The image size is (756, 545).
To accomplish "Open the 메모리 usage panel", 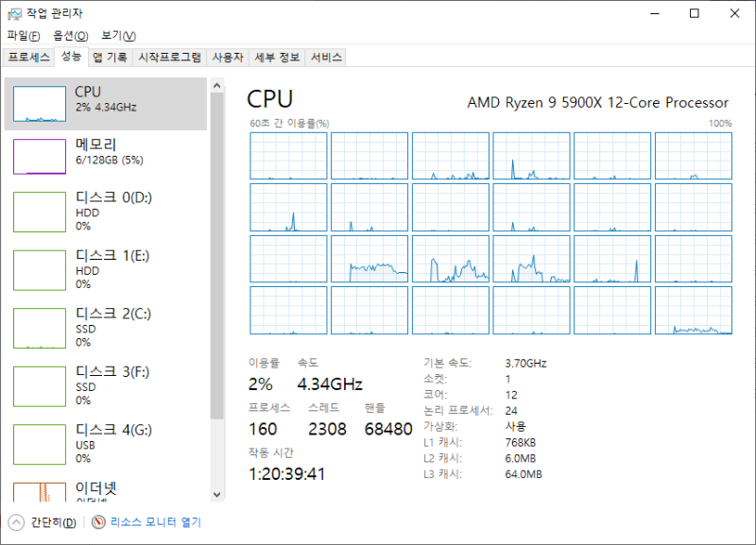I will click(106, 157).
